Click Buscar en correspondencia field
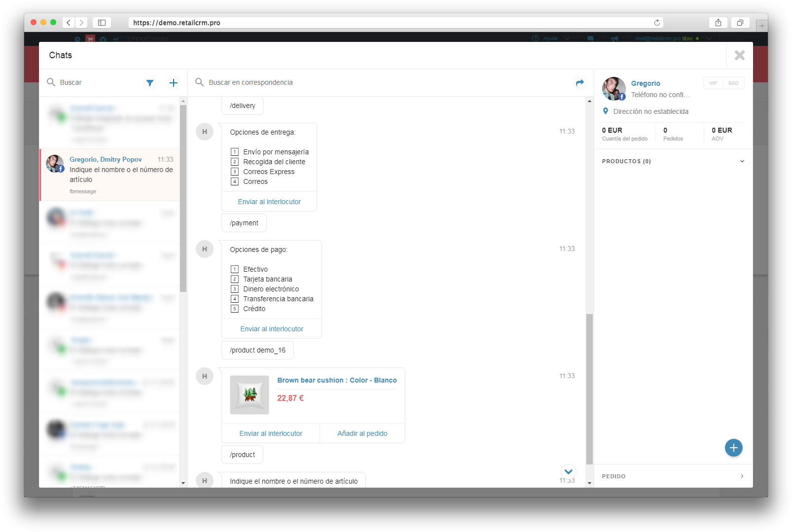This screenshot has height=532, width=792. tap(385, 82)
